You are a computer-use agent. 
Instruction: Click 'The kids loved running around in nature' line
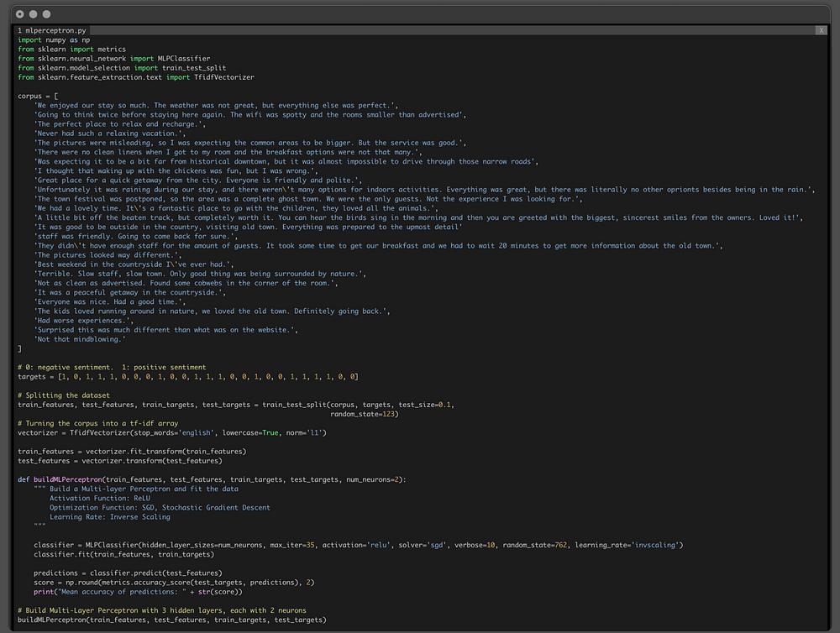point(213,311)
